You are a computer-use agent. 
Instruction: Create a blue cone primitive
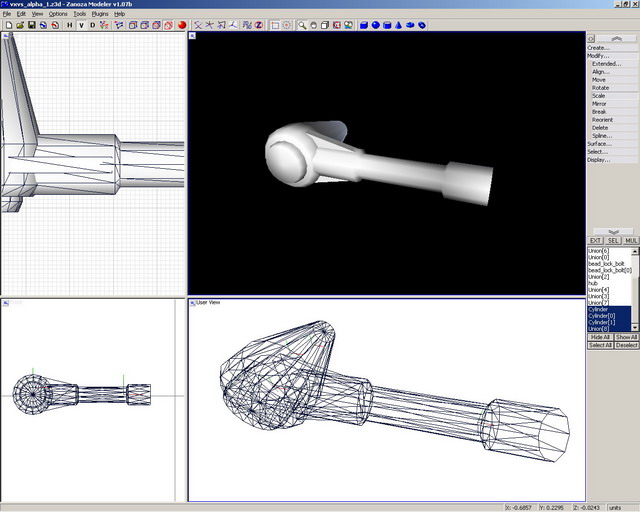(399, 25)
